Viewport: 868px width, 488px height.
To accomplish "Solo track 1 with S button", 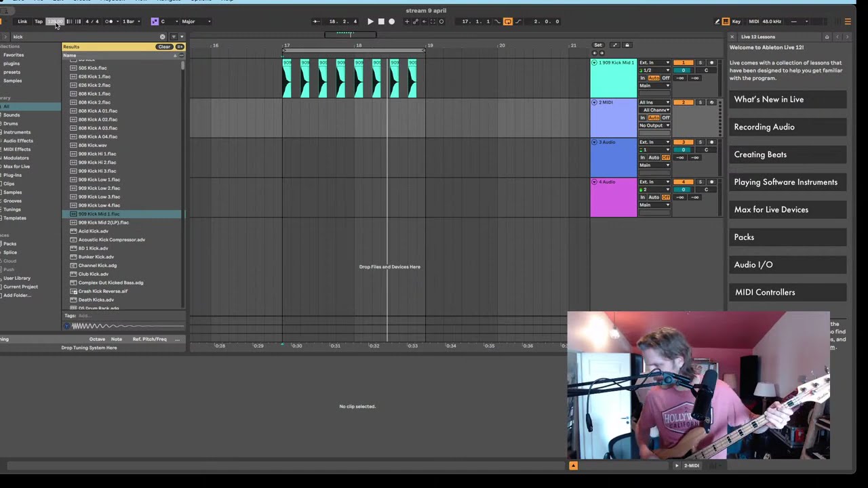I will (701, 63).
